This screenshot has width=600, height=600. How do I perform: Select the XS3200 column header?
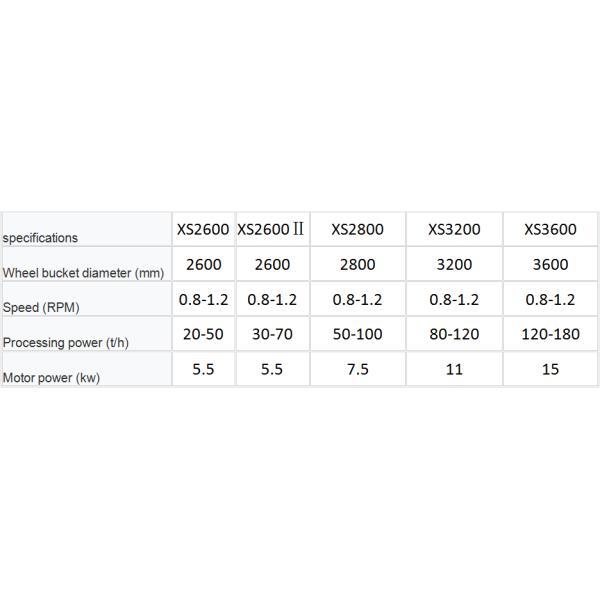[454, 229]
